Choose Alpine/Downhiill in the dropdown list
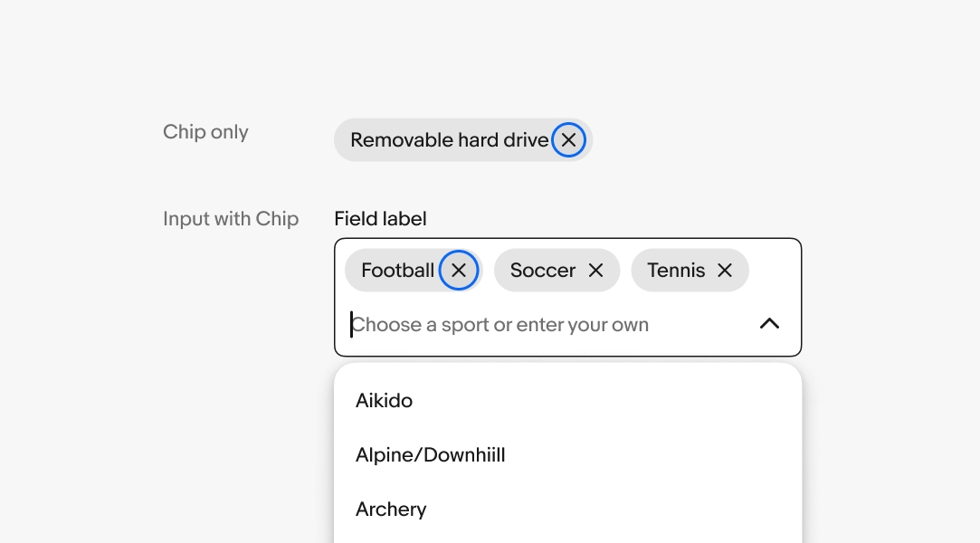980x543 pixels. tap(430, 455)
